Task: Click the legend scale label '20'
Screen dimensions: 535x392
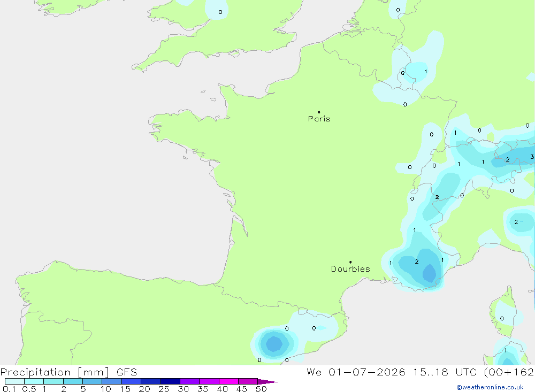Action: click(x=144, y=389)
